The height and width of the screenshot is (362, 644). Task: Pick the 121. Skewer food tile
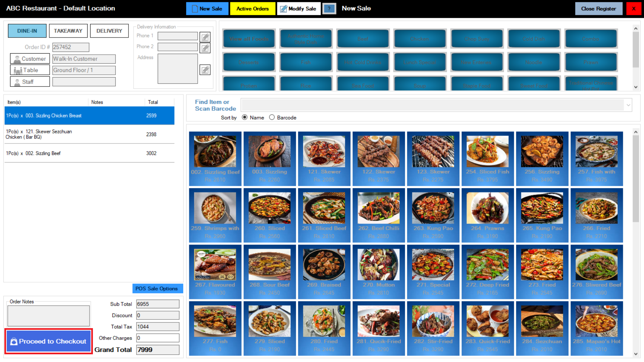pos(324,159)
